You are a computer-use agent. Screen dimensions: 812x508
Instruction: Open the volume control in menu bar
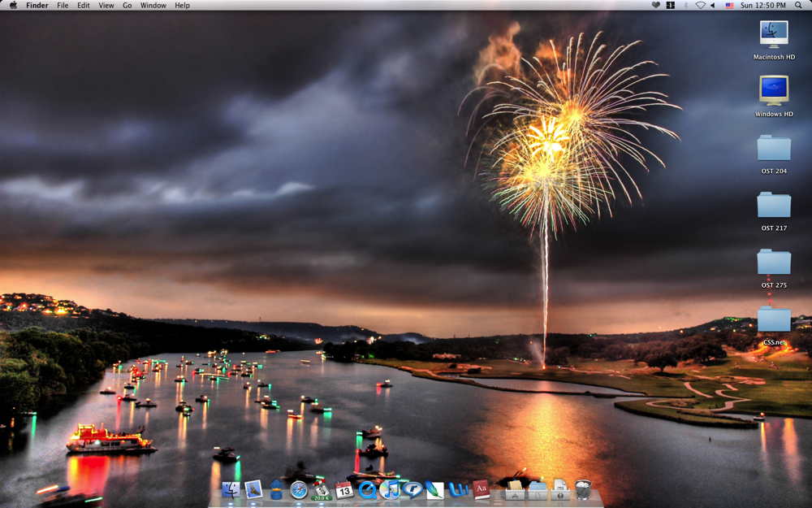[x=713, y=5]
